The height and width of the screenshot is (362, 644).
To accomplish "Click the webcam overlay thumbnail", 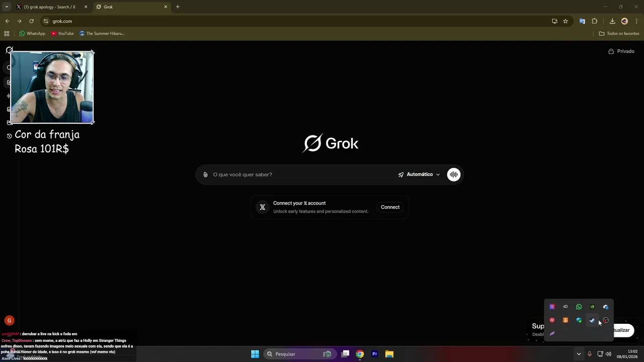I will (52, 87).
